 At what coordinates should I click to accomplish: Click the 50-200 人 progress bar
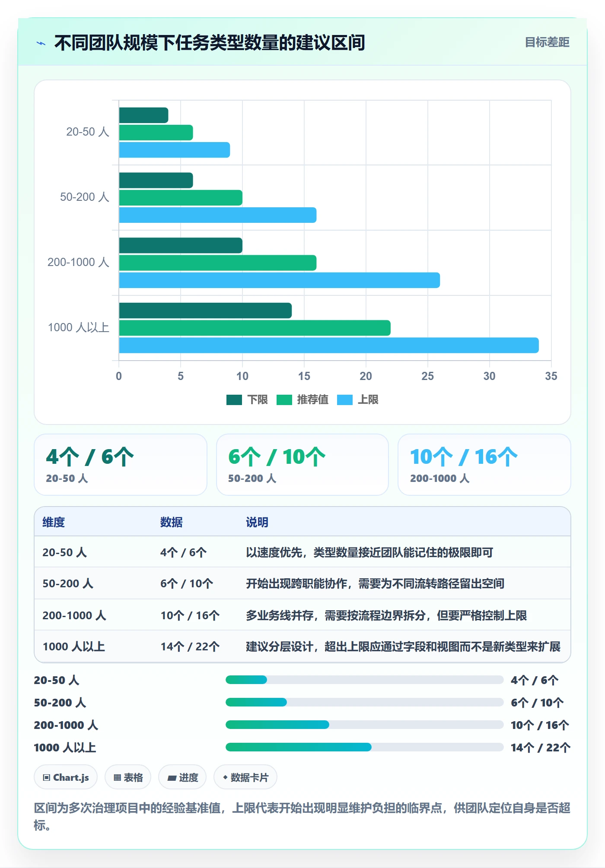coord(365,702)
